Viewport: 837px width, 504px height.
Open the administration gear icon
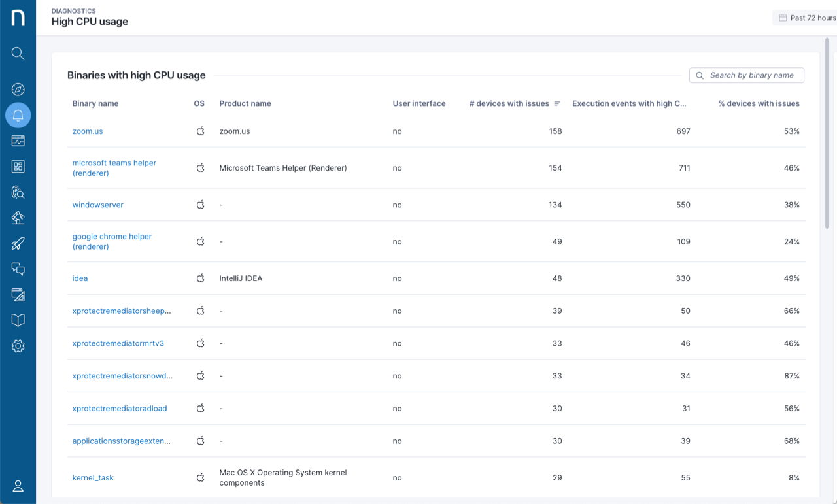click(x=18, y=346)
